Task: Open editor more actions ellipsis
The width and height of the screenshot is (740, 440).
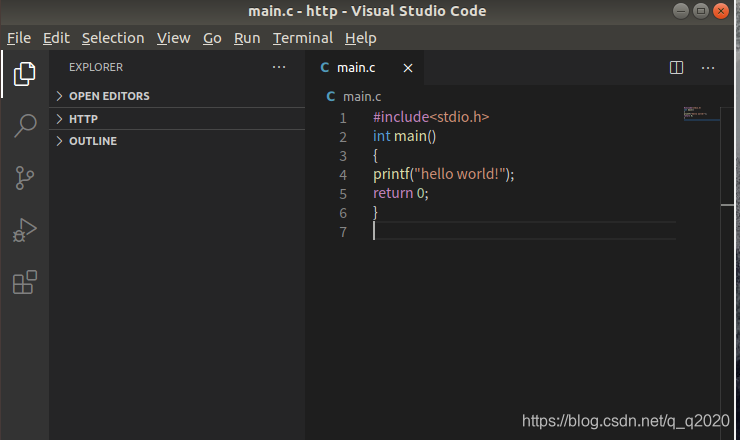Action: (x=708, y=68)
